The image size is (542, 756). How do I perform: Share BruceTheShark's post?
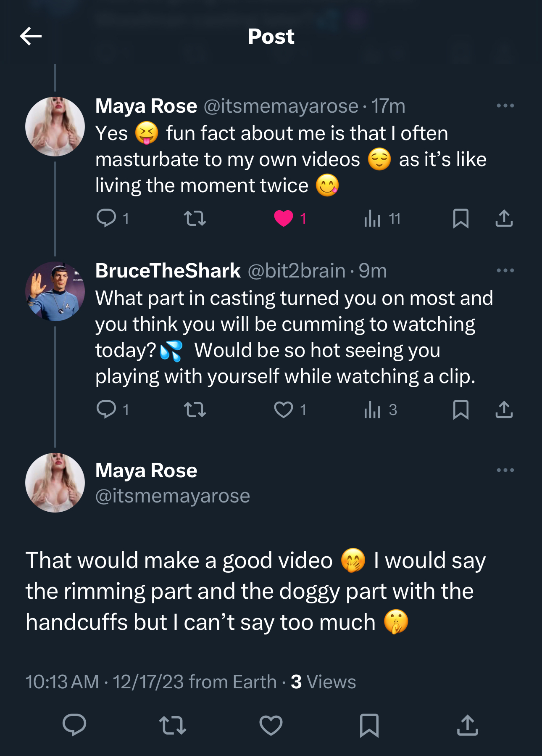tap(504, 409)
